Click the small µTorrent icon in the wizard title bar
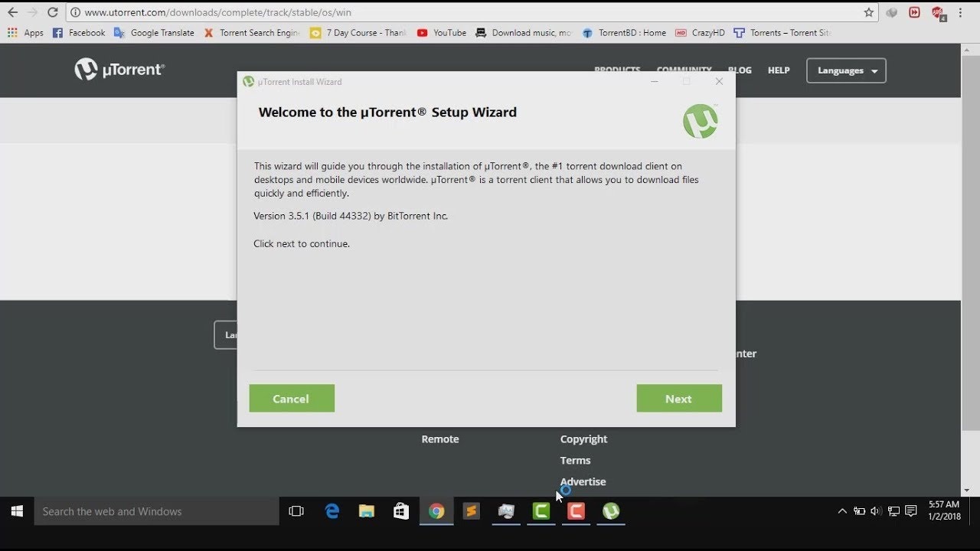The width and height of the screenshot is (980, 551). 248,82
